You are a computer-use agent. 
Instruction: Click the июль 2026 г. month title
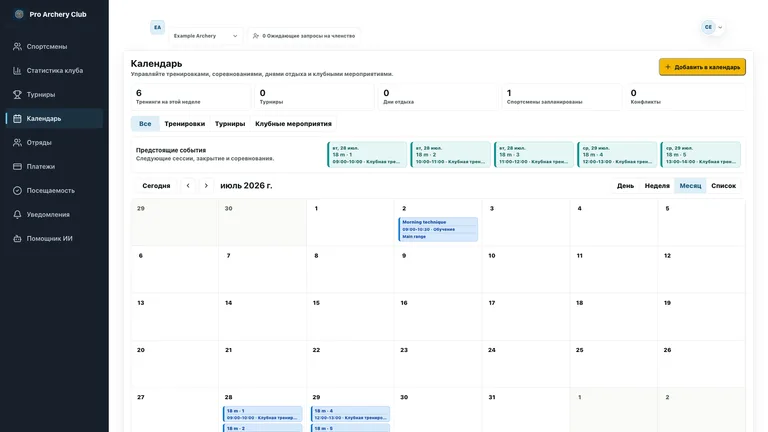pos(246,186)
